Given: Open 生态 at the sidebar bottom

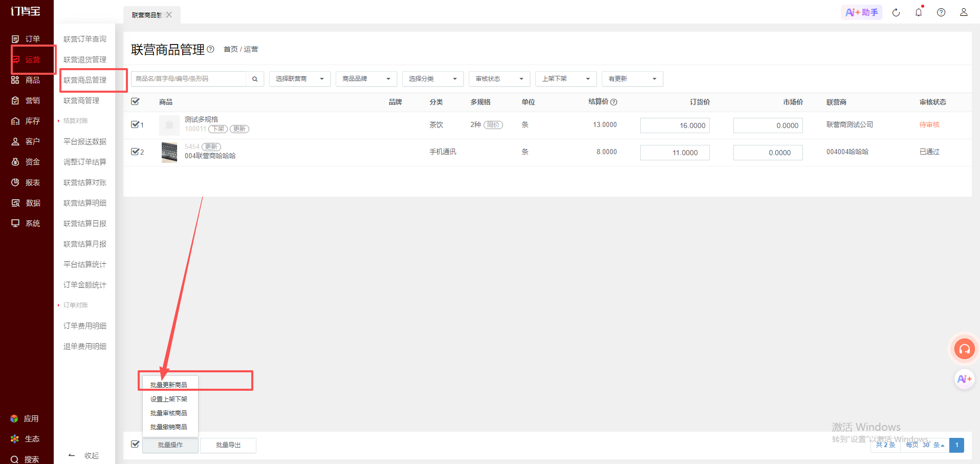Looking at the screenshot, I should (25, 439).
